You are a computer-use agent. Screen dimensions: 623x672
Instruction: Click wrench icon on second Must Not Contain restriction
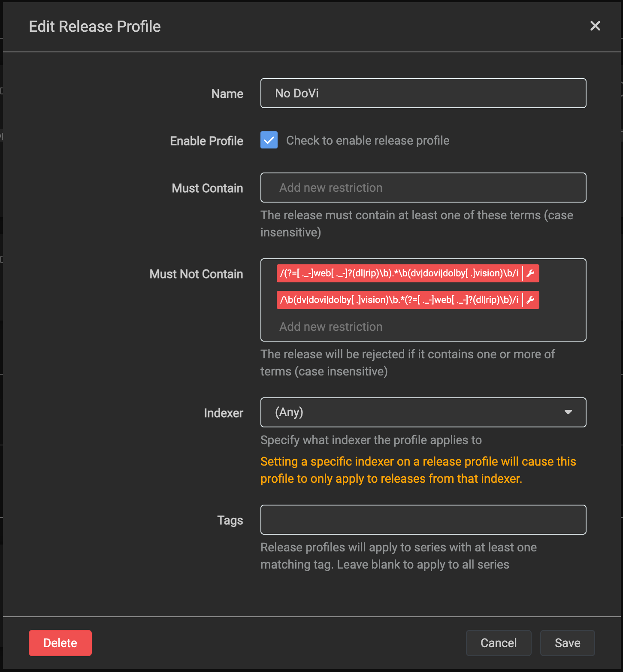tap(531, 300)
